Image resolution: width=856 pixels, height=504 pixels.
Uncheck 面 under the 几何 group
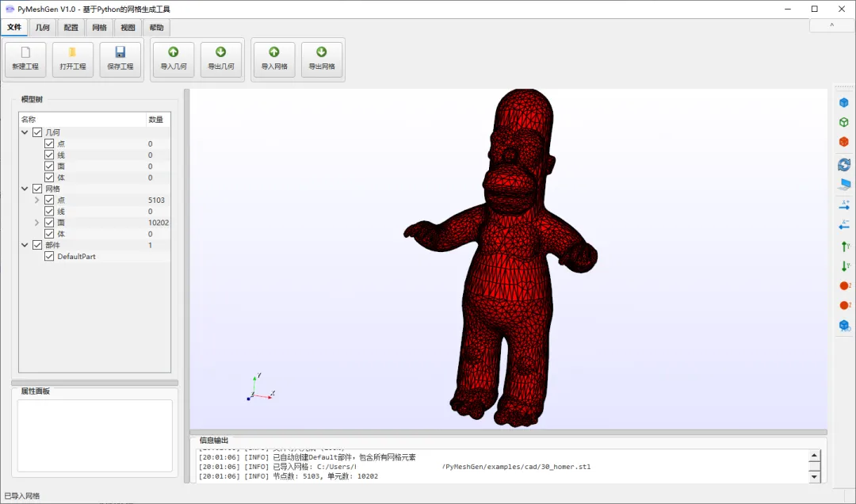[x=49, y=166]
